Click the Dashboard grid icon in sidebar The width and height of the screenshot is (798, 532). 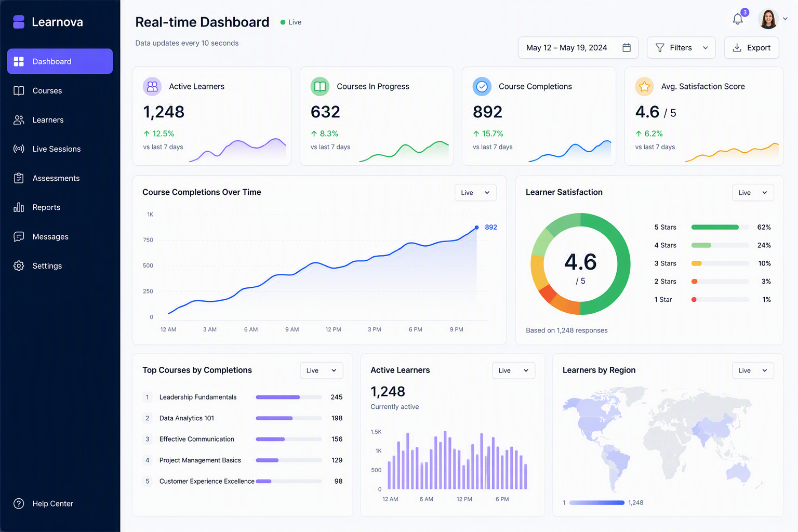point(19,61)
